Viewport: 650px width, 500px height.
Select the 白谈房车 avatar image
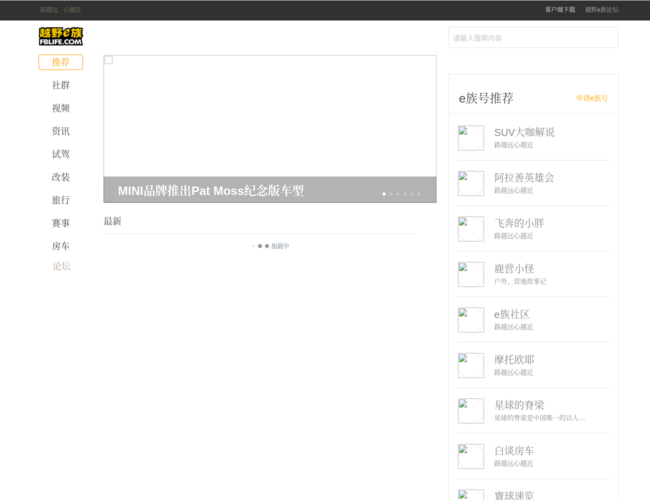(471, 456)
